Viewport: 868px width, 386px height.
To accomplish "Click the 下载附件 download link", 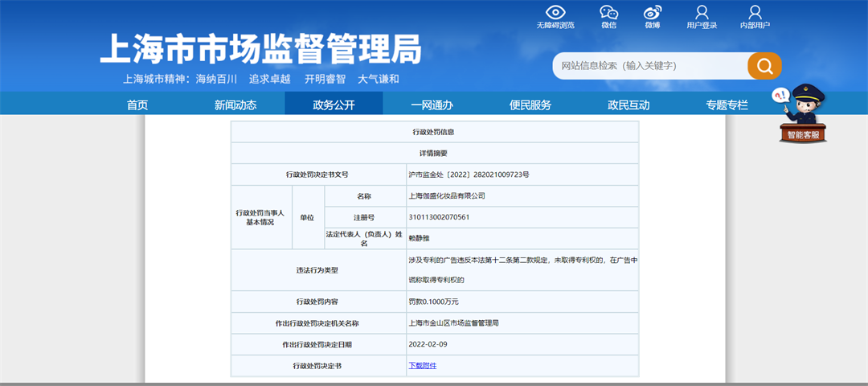I will [x=423, y=365].
